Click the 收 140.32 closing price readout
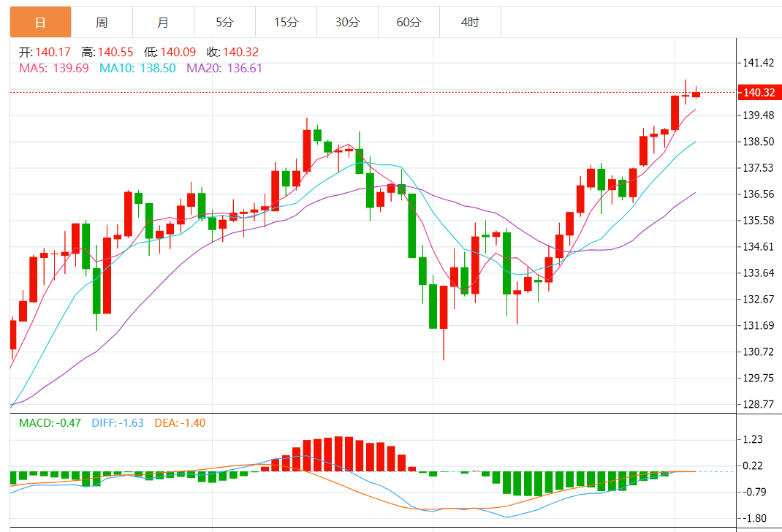This screenshot has width=782, height=532. coord(232,52)
